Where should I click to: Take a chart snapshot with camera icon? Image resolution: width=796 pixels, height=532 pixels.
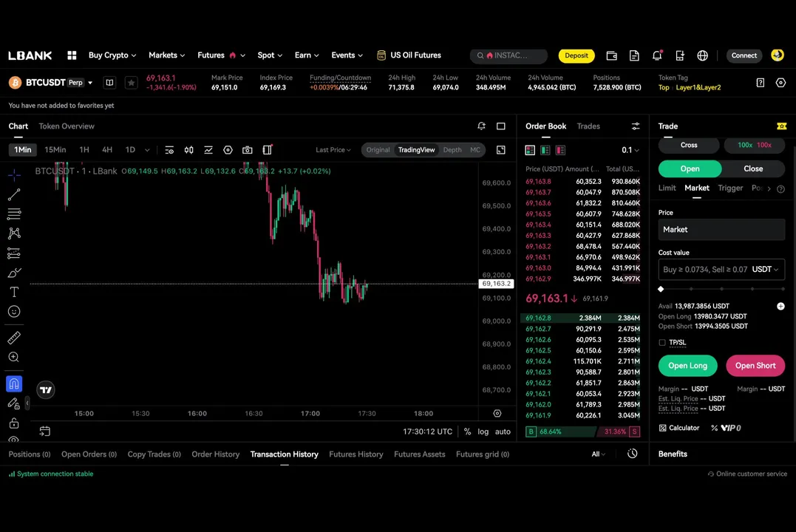click(248, 150)
